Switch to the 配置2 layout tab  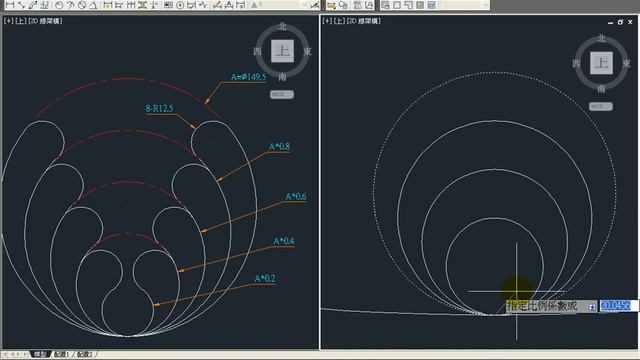coord(85,354)
